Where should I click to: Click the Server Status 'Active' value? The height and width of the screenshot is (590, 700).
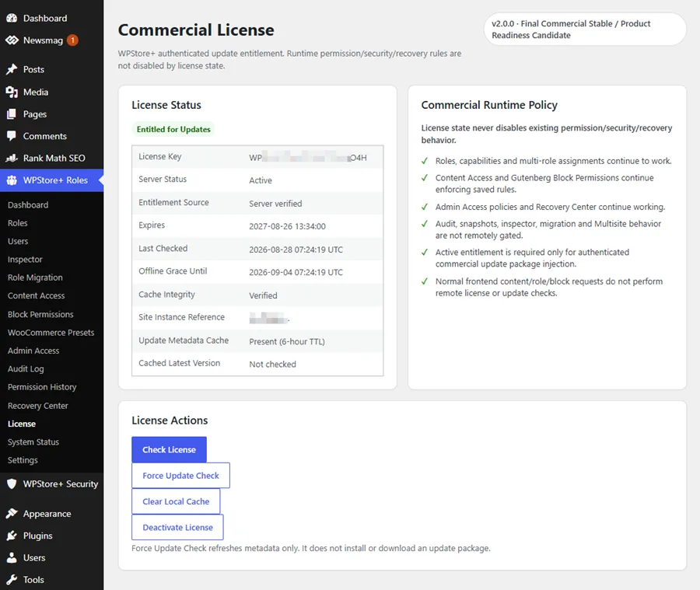coord(261,180)
